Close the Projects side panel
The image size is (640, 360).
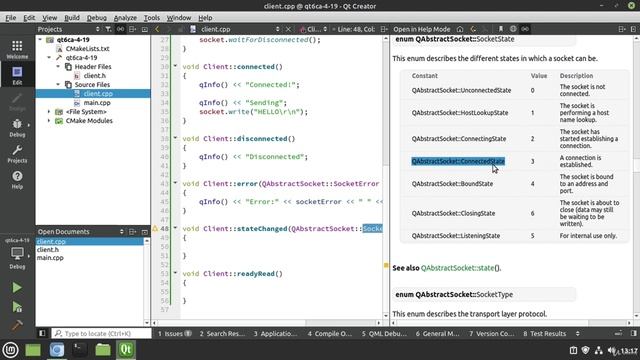[144, 29]
